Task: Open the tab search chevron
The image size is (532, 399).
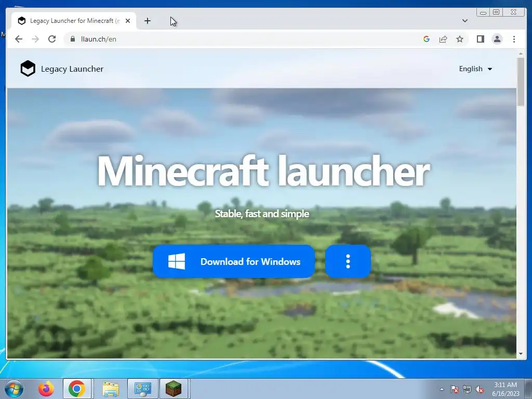Action: [x=465, y=21]
